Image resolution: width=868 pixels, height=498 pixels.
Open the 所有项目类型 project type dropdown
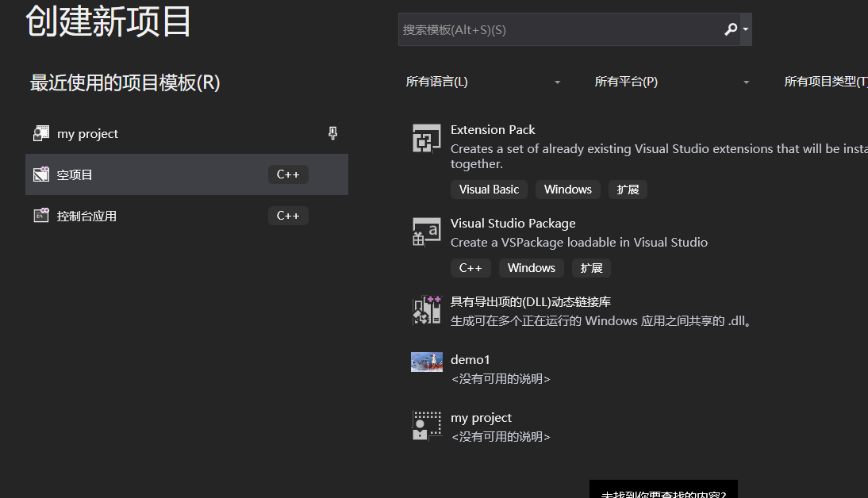[x=825, y=82]
